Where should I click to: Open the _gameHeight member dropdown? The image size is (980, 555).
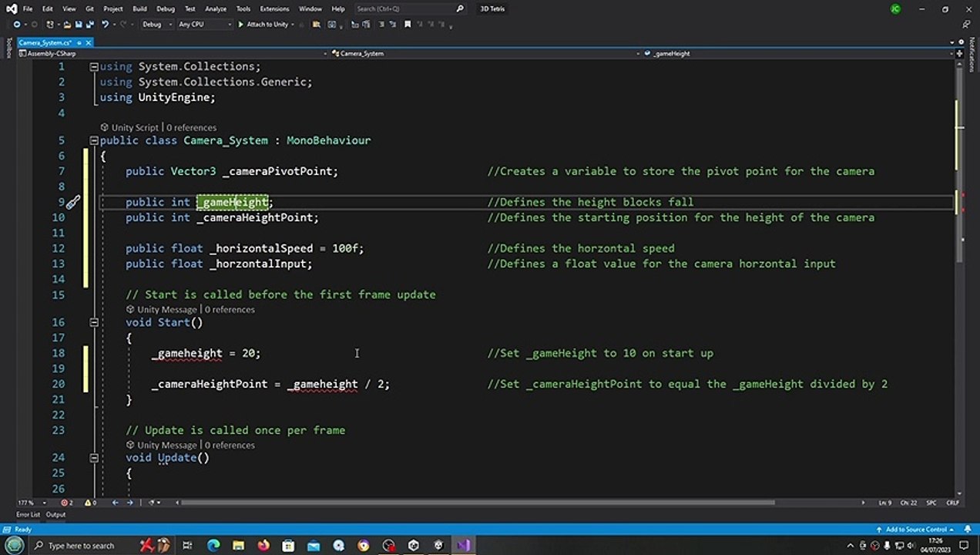tap(797, 53)
